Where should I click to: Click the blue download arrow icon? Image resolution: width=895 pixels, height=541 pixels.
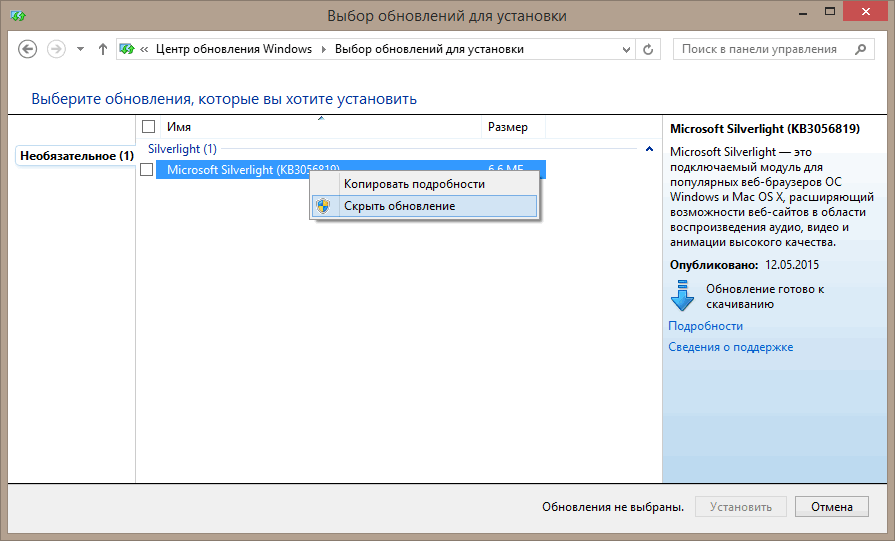[682, 296]
